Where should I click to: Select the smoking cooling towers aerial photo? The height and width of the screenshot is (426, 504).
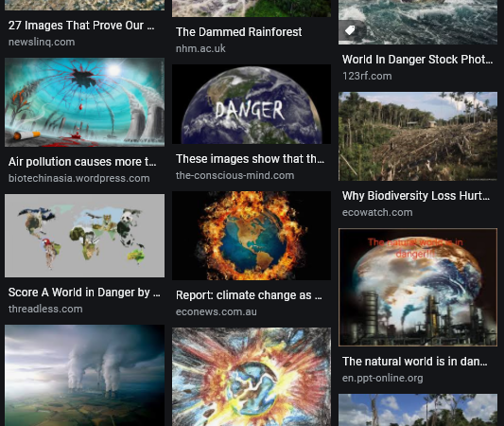point(84,376)
